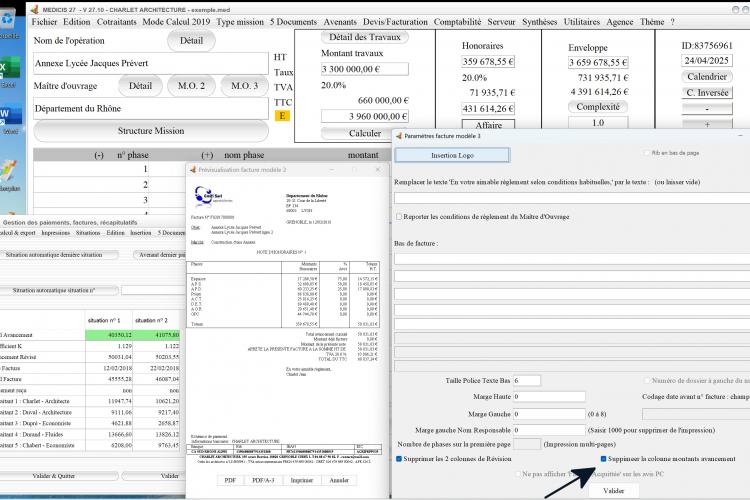The height and width of the screenshot is (500, 750).
Task: Click the 'Département du Rhône' field
Action: (x=151, y=109)
